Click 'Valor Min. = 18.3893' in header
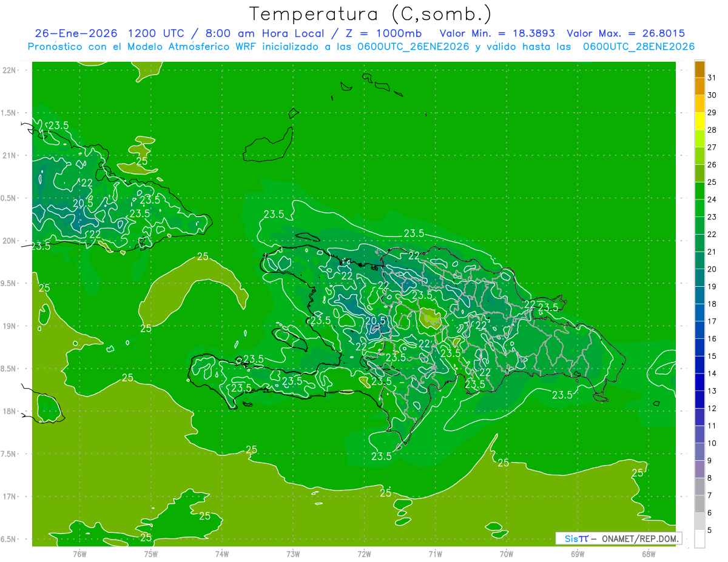 pyautogui.click(x=497, y=33)
